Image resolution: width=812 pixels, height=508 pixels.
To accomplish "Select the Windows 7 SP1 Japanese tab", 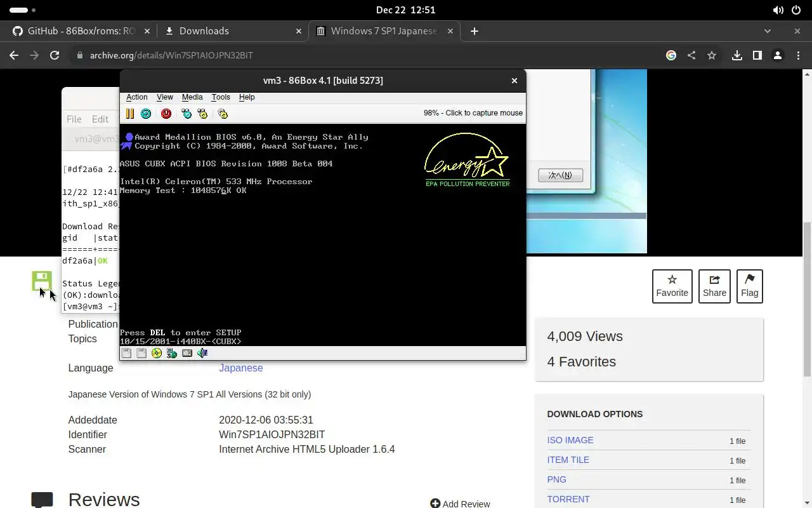I will pos(384,31).
